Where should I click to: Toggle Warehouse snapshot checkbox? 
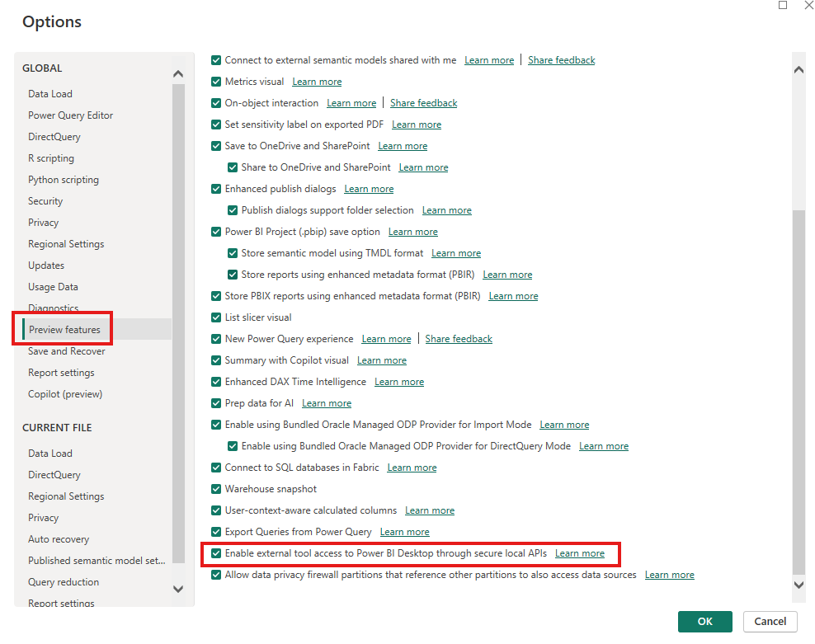click(x=216, y=489)
